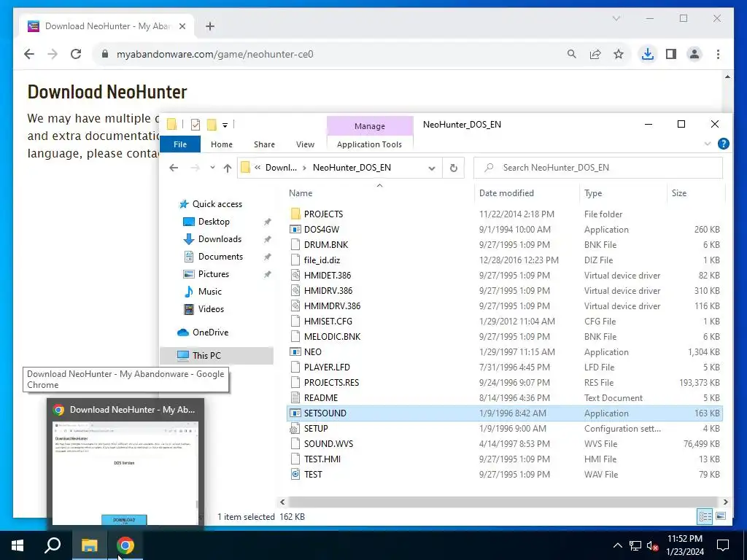
Task: Click the site lock icon in address bar
Action: click(x=105, y=54)
